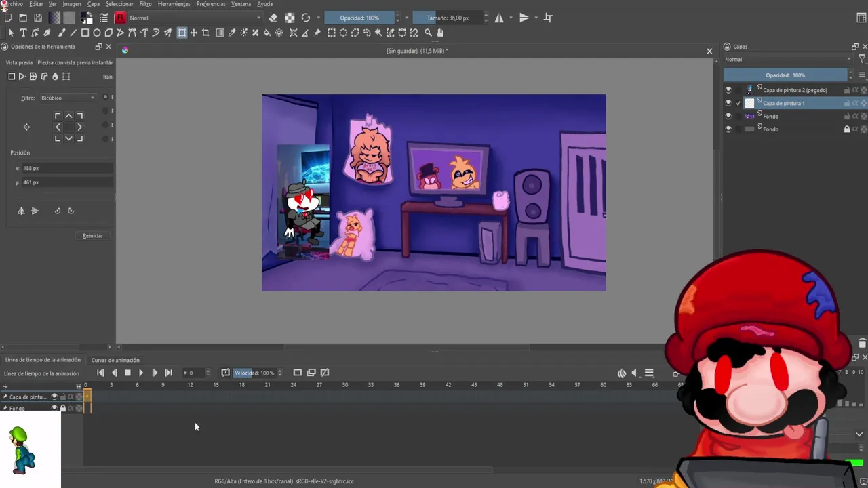Screen dimensions: 868x488
Task: Open the Filtro Bicúbico dropdown
Action: (x=67, y=98)
